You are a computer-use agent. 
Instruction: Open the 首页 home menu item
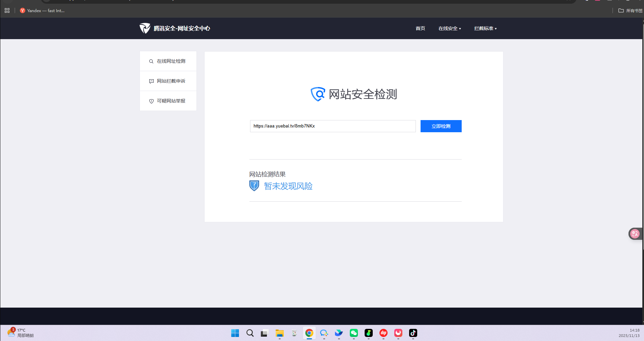tap(420, 28)
